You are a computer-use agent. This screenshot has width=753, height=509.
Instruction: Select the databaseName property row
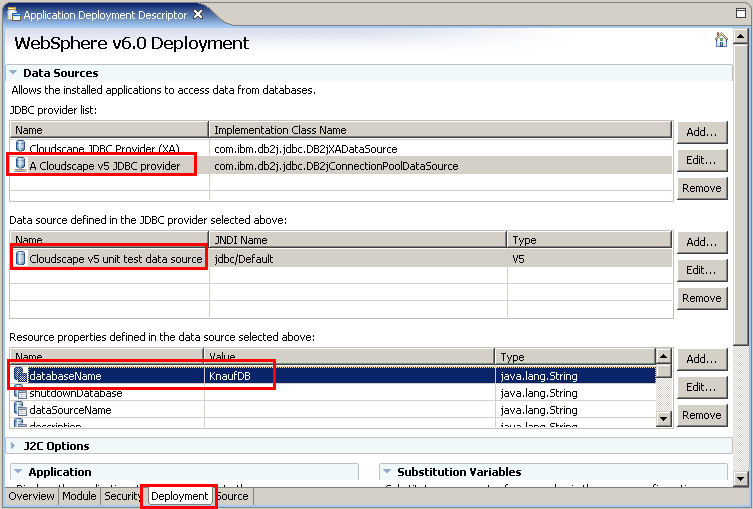coord(333,376)
